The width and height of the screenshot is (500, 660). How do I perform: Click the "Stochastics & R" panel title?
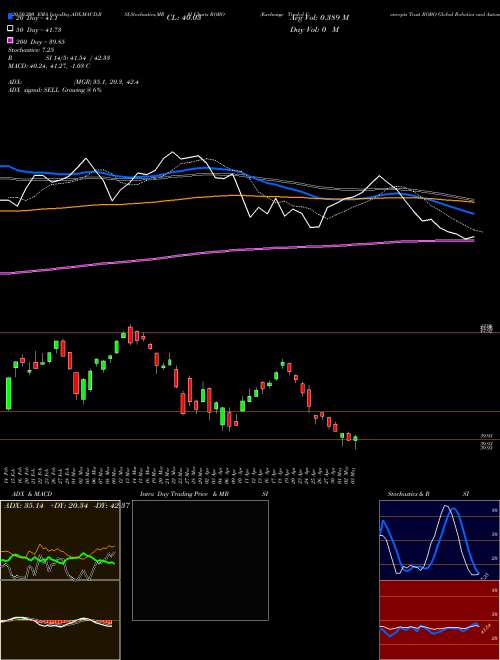(409, 494)
